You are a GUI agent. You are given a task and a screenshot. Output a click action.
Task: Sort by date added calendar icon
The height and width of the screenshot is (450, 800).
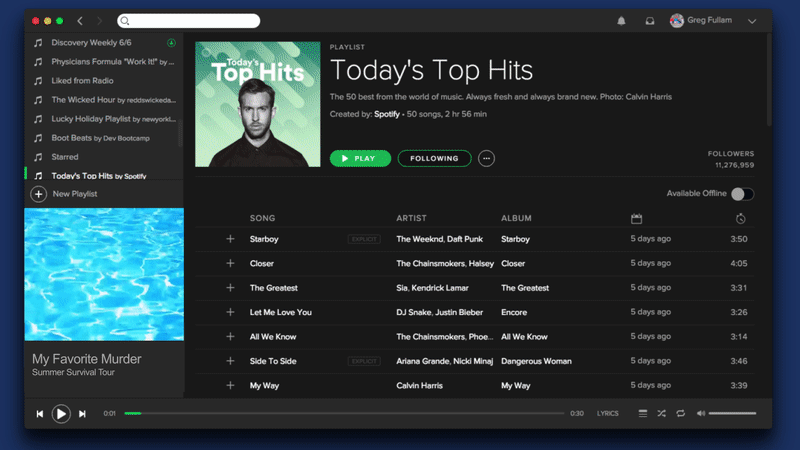[x=636, y=219]
